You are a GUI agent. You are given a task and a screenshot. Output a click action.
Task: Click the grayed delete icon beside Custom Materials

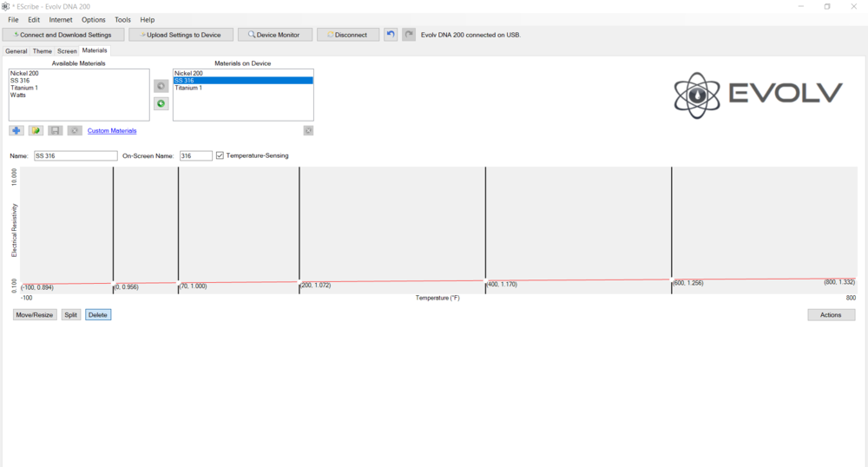pos(75,130)
